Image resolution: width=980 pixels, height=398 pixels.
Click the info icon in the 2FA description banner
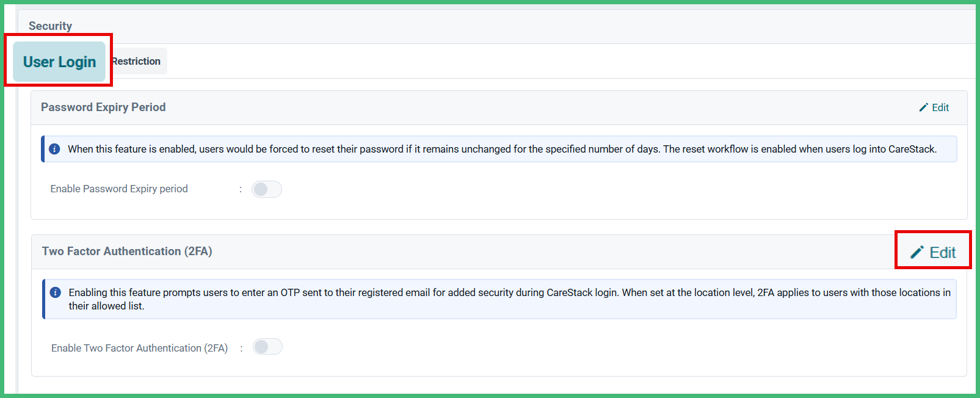[56, 292]
